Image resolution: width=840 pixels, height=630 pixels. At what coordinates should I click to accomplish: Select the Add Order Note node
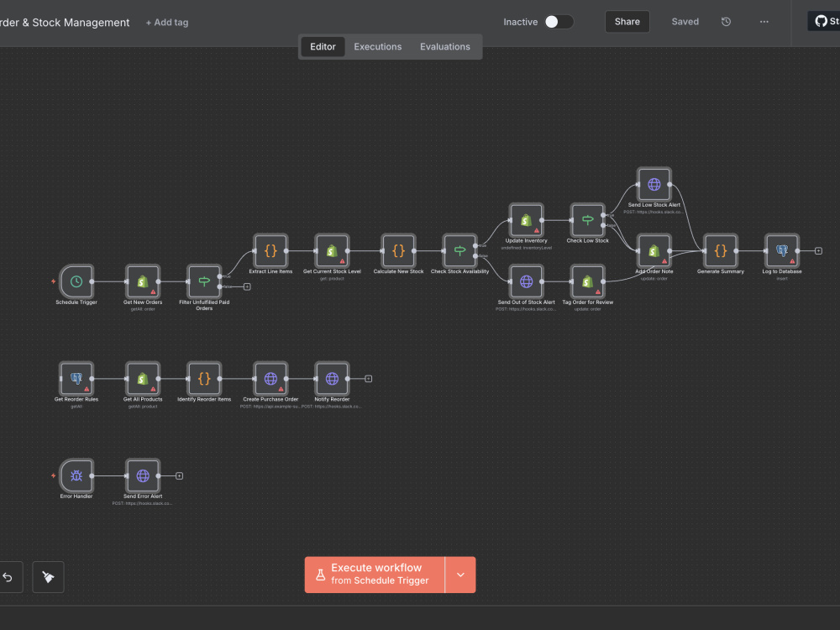tap(654, 250)
